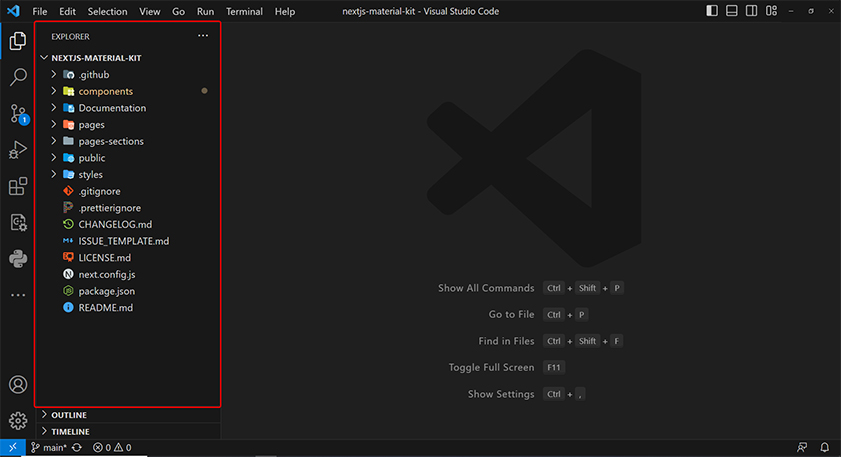Viewport: 841px width, 457px height.
Task: Expand the styles folder chevron
Action: coord(54,174)
